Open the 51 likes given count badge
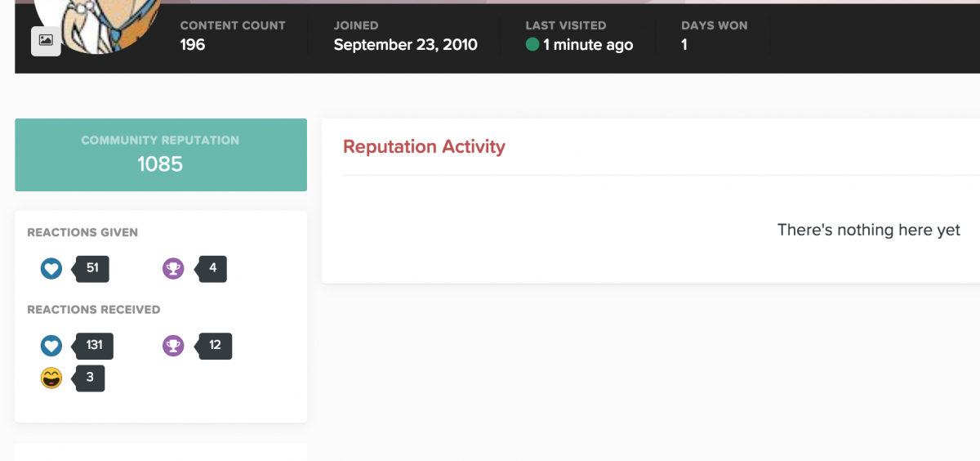 coord(91,268)
